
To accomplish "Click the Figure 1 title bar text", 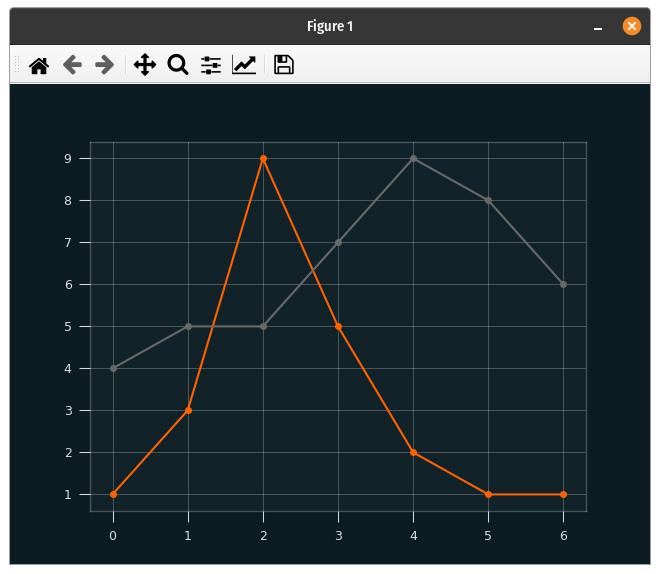I will (x=330, y=26).
